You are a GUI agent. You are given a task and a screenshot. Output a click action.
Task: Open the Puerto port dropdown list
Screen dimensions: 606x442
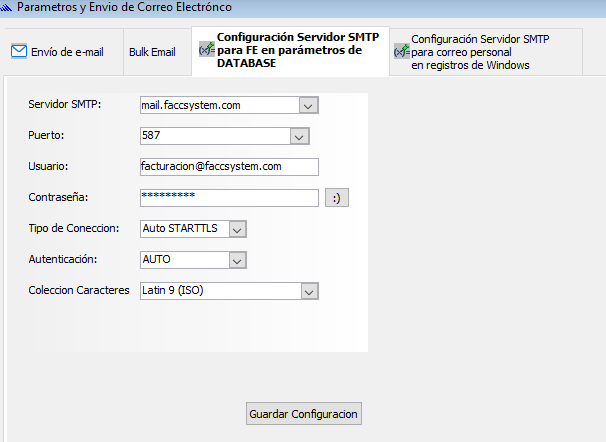point(297,136)
